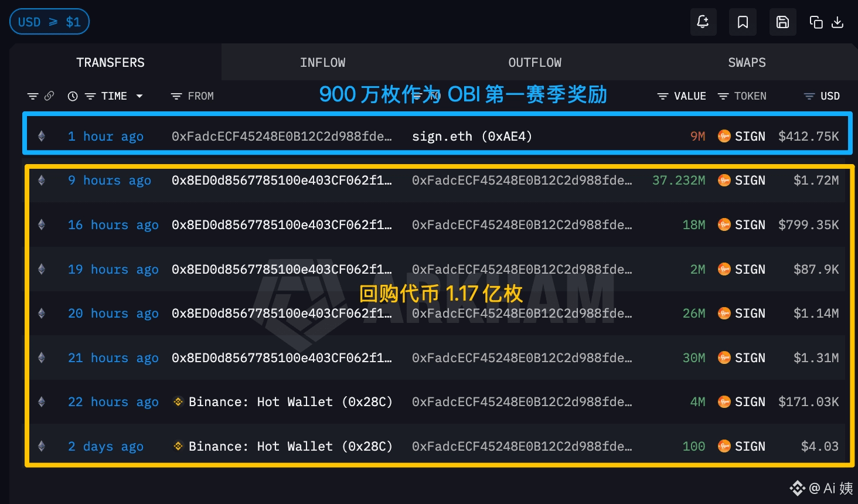Click the 9M transfer value

coord(697,136)
